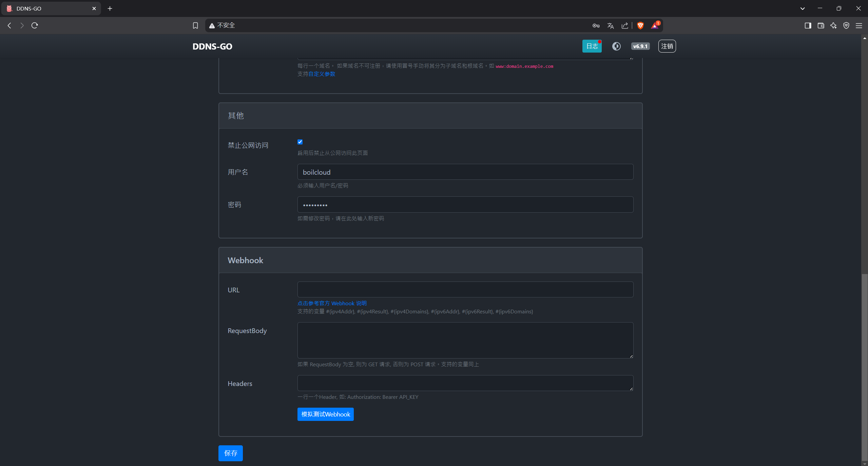
Task: Focus the Headers text area
Action: point(465,383)
